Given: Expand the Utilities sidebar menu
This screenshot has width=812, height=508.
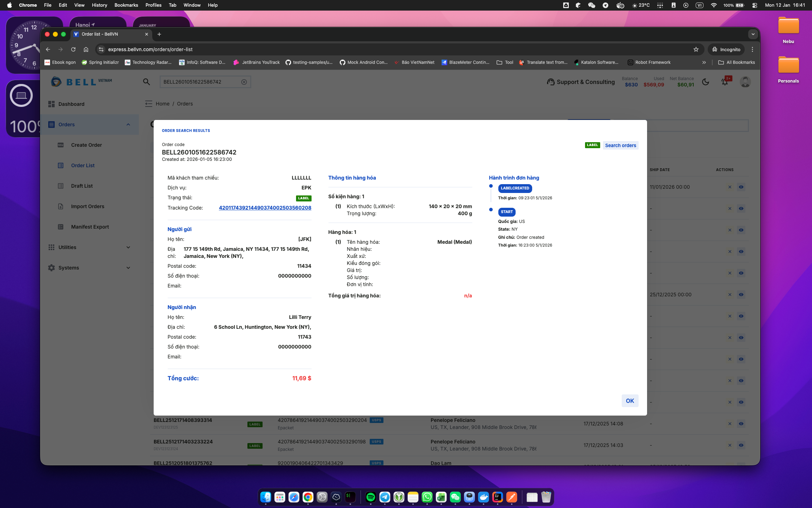Looking at the screenshot, I should click(x=128, y=247).
